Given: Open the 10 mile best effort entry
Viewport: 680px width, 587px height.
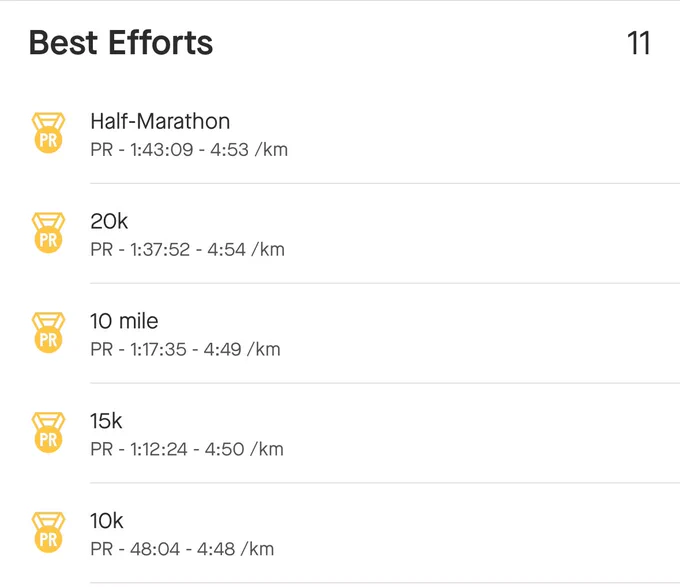Looking at the screenshot, I should (x=340, y=334).
